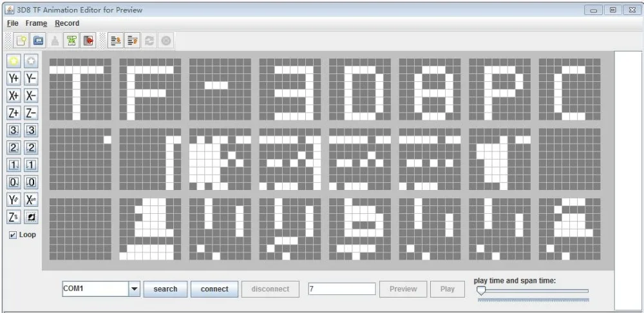Open the Frame menu
Screen dimensions: 644x313
click(36, 23)
